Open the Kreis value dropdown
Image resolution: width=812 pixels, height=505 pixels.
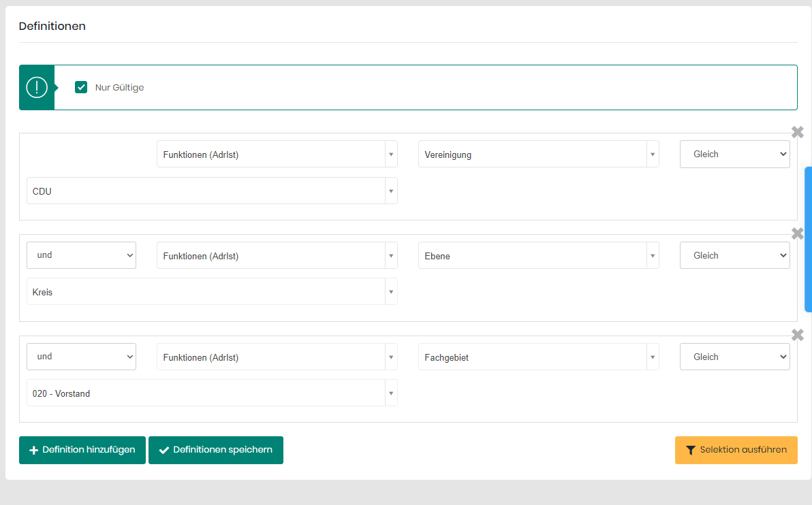[211, 292]
